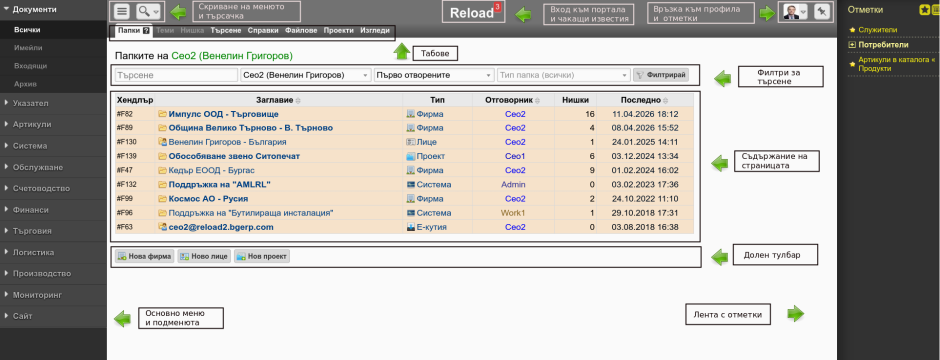Click icon beside ceo2@reload2.bgerp.com

162,227
